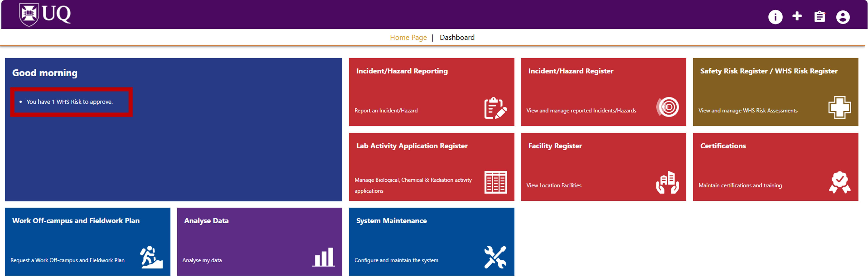Open the System Maintenance tile heading
Screen dimensions: 868x278
391,221
